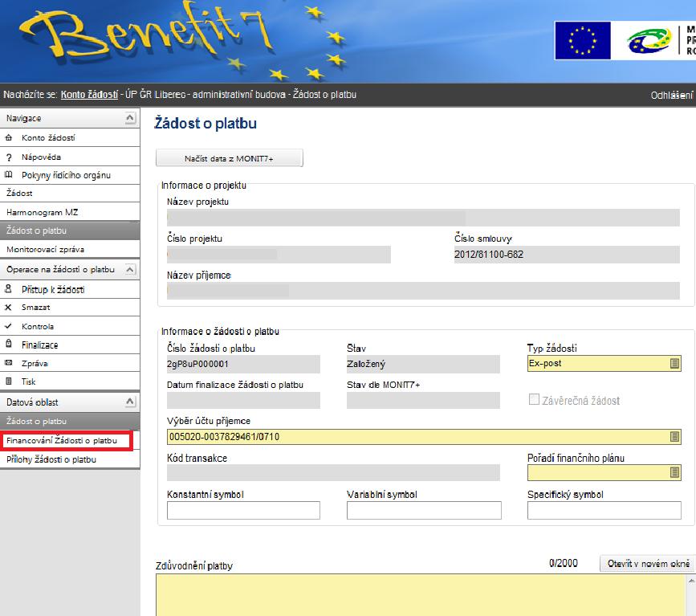The width and height of the screenshot is (696, 616).
Task: Open Nápověda help item
Action: (70, 157)
